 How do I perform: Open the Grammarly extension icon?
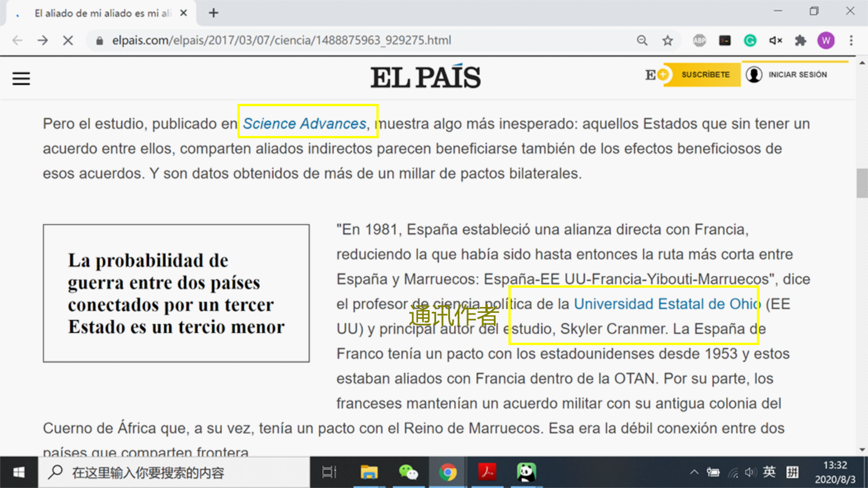750,40
